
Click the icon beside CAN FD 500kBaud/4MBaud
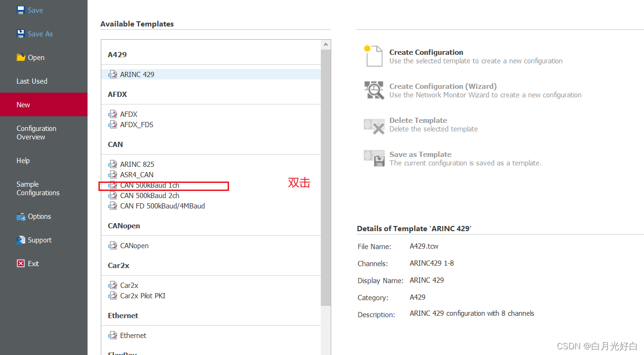click(113, 206)
